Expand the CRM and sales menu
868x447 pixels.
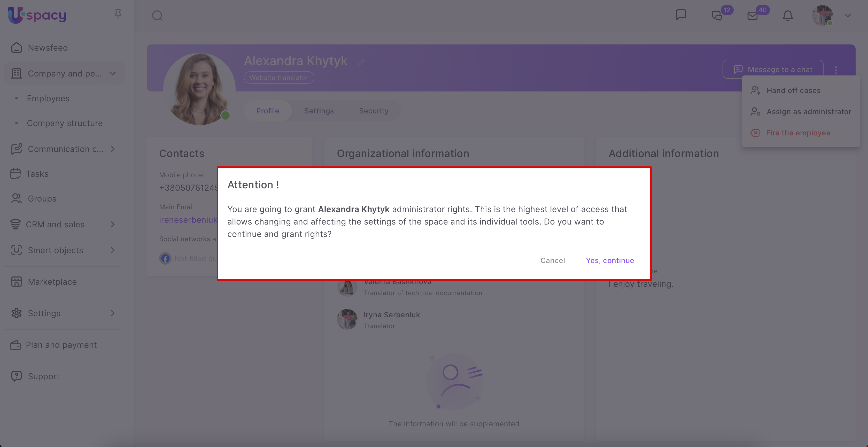pos(113,225)
